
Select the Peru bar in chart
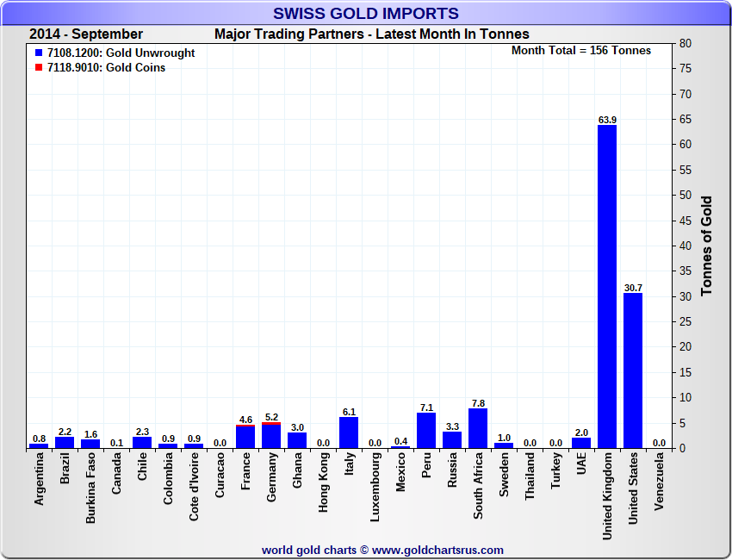click(x=426, y=430)
